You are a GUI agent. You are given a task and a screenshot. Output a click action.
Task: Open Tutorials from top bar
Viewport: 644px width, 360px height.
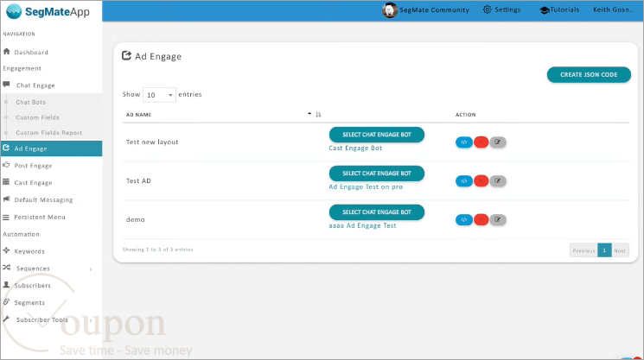click(564, 9)
